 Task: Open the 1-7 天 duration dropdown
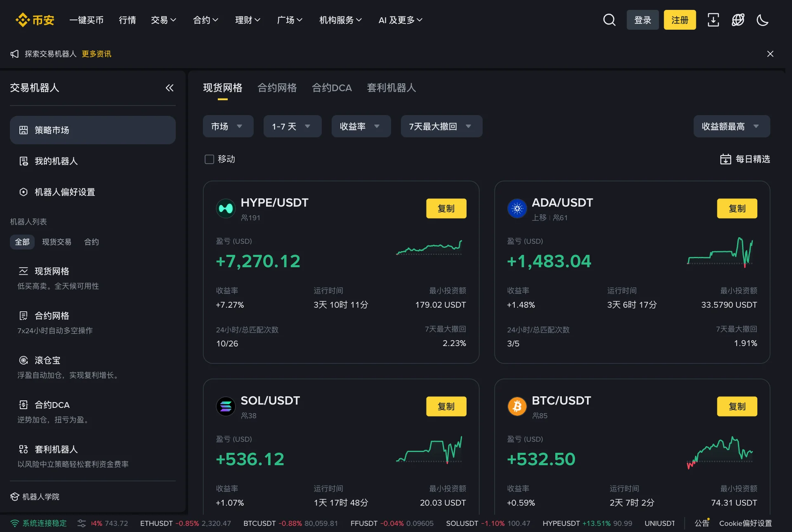pyautogui.click(x=292, y=126)
